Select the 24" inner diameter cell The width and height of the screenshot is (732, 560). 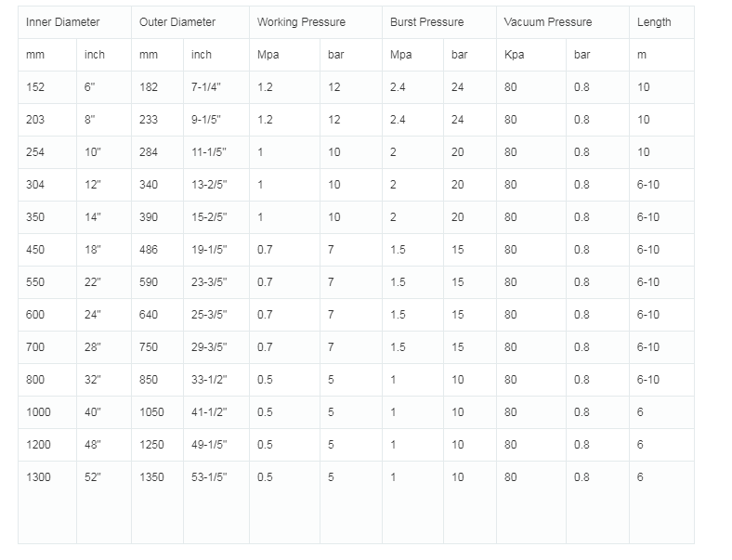[x=92, y=315]
